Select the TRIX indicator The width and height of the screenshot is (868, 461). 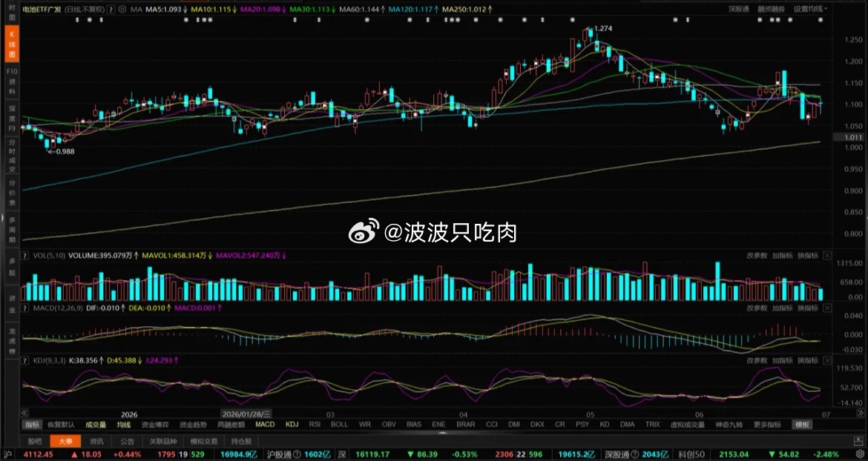click(x=653, y=425)
